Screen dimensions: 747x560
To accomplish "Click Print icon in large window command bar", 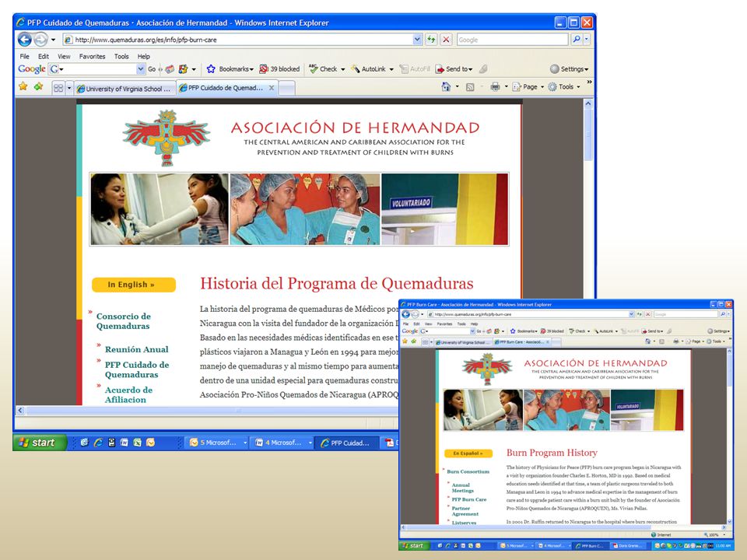I will (496, 86).
